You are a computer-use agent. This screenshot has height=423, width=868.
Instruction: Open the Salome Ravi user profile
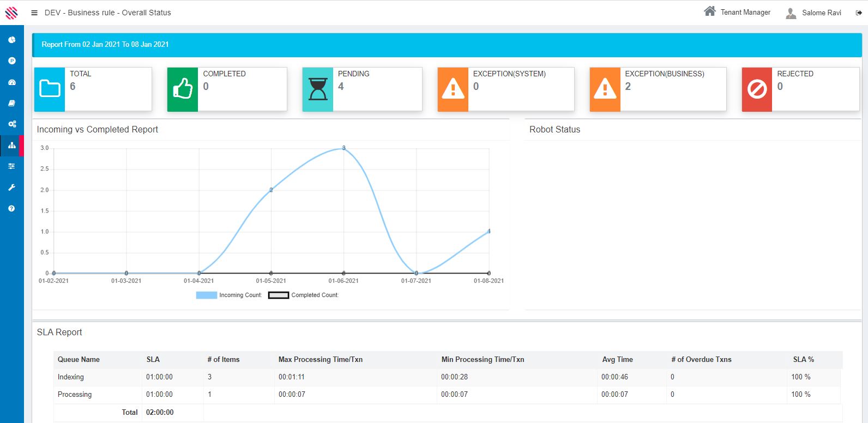coord(813,13)
